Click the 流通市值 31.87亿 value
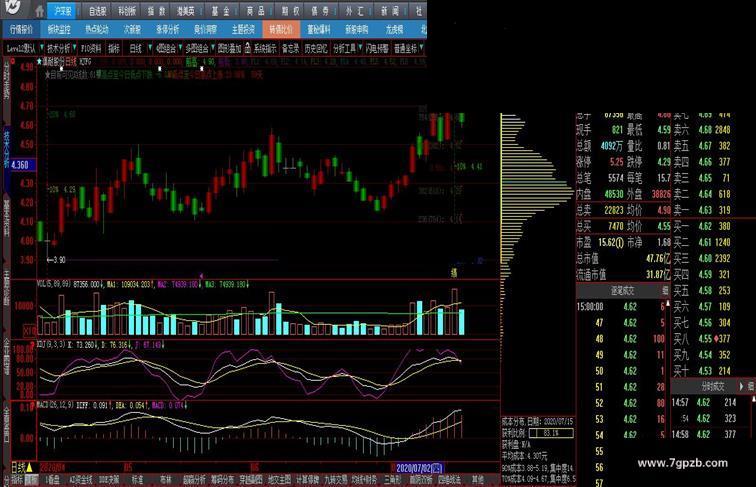The image size is (756, 487). coord(658,274)
